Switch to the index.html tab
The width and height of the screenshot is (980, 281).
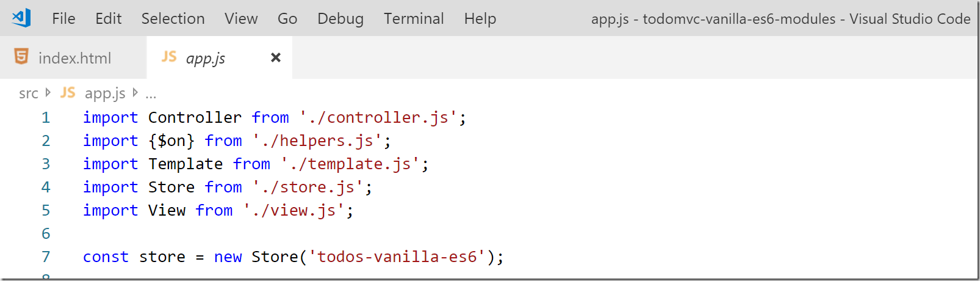pos(73,57)
